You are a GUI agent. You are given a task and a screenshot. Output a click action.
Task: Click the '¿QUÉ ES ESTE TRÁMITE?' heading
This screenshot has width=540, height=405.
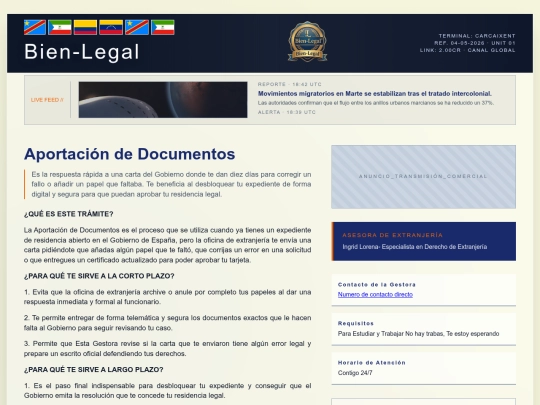[x=69, y=214]
